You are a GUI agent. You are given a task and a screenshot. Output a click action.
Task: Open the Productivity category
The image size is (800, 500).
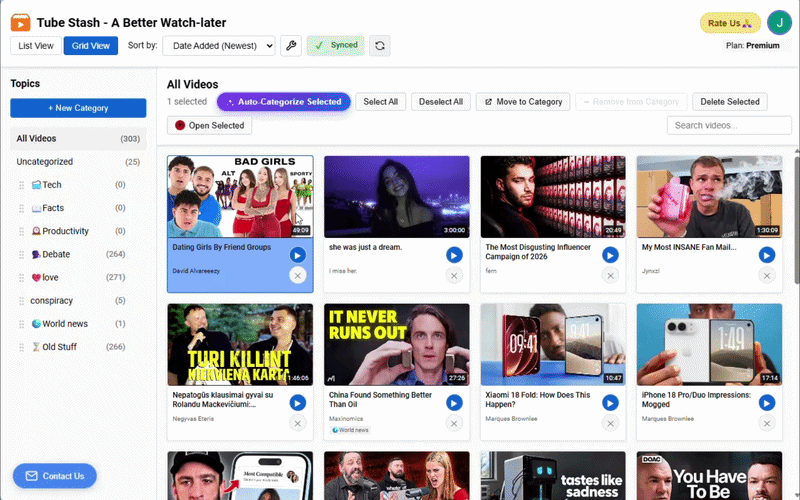78,231
